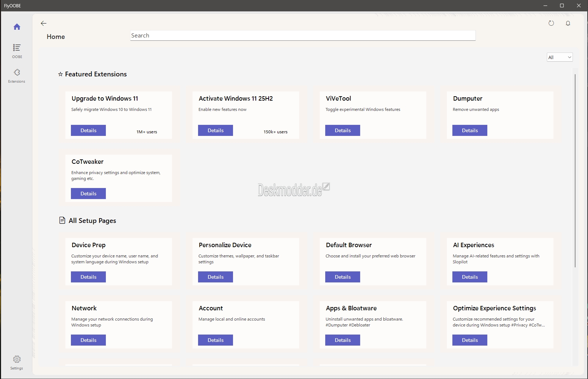Maximize the FlyOOBE window

[562, 6]
